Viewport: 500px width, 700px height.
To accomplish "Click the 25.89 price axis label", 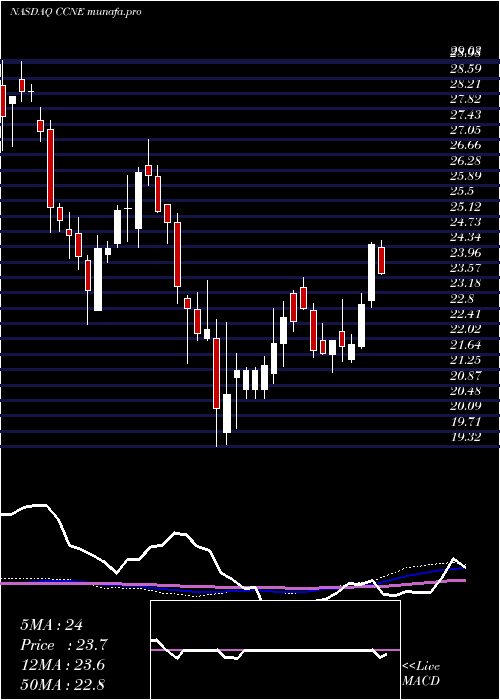I will tap(466, 176).
